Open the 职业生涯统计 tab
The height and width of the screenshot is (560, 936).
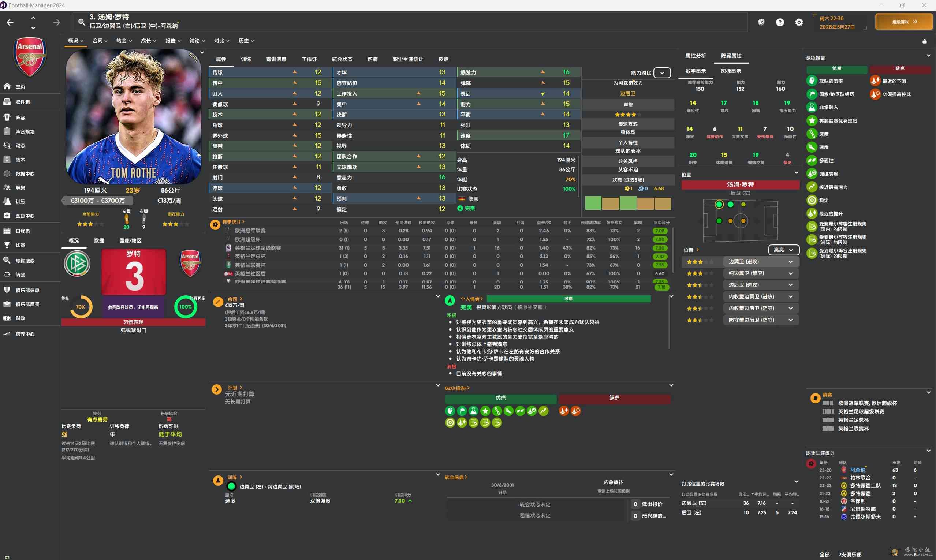click(408, 59)
